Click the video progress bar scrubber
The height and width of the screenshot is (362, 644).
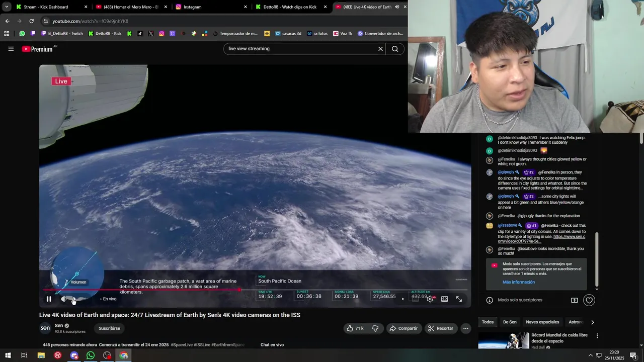(x=239, y=290)
